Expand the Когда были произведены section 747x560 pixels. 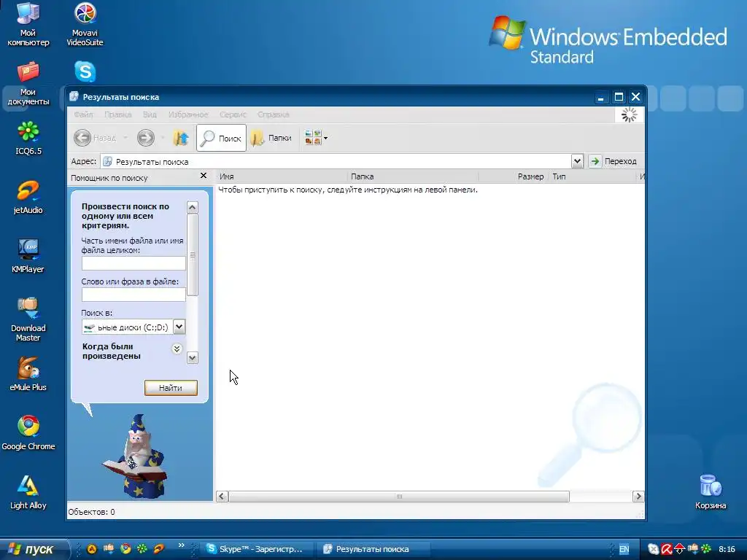[177, 349]
